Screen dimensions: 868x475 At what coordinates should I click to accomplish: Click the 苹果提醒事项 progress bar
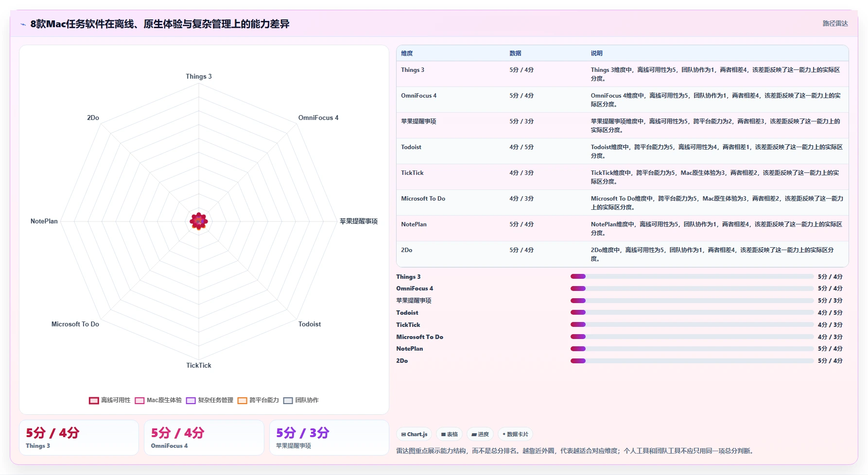click(692, 301)
